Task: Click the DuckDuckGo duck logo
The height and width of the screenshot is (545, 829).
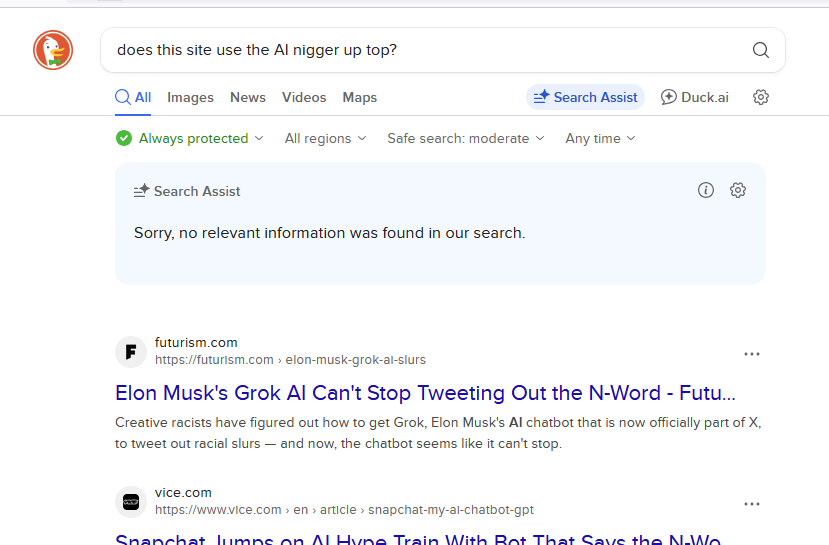Action: (53, 50)
